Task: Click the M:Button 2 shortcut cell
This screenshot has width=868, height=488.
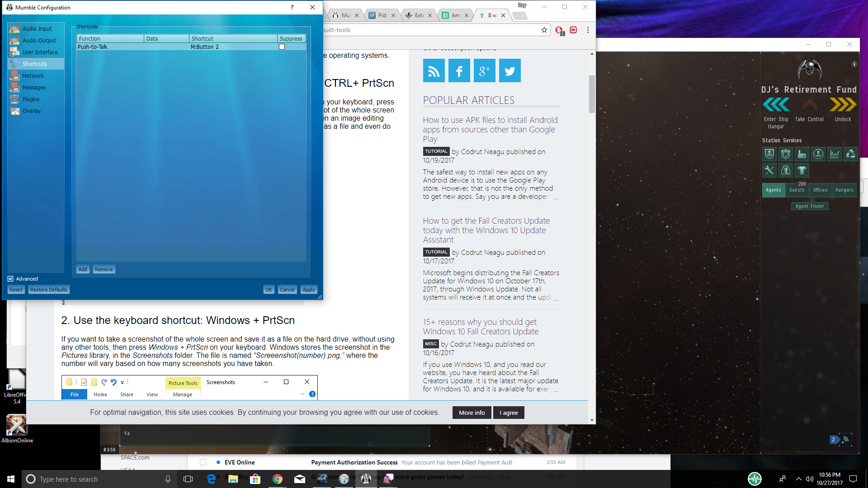Action: [x=233, y=47]
